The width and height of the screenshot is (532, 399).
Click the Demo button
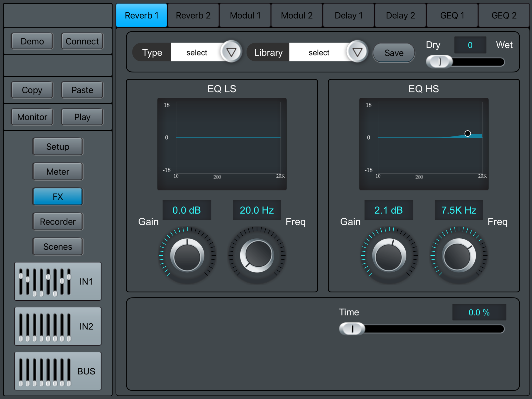(32, 41)
